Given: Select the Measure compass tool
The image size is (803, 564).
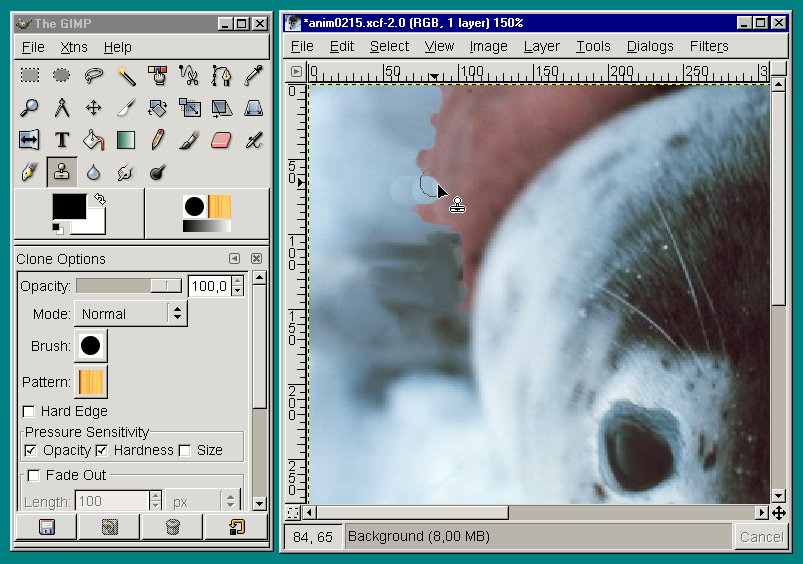Looking at the screenshot, I should click(x=61, y=108).
